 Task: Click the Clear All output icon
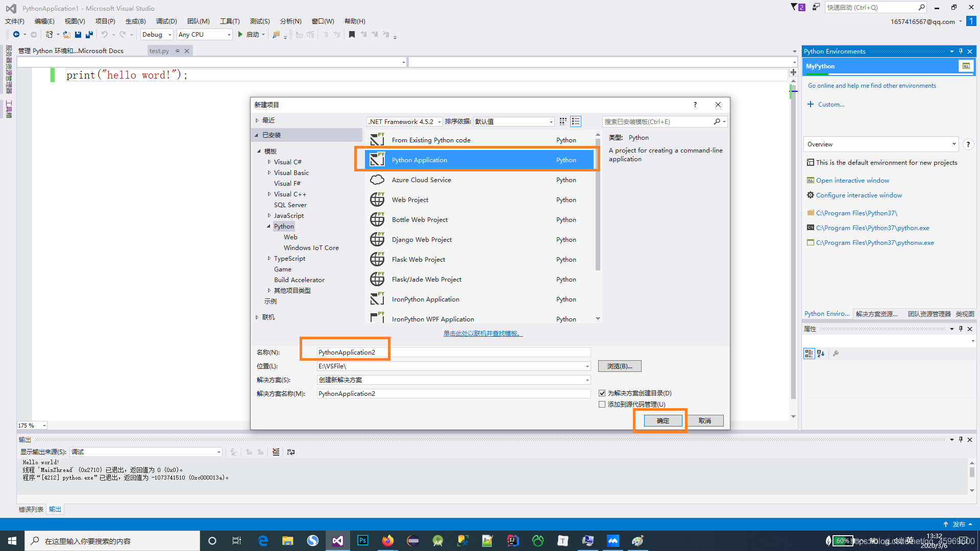(276, 452)
